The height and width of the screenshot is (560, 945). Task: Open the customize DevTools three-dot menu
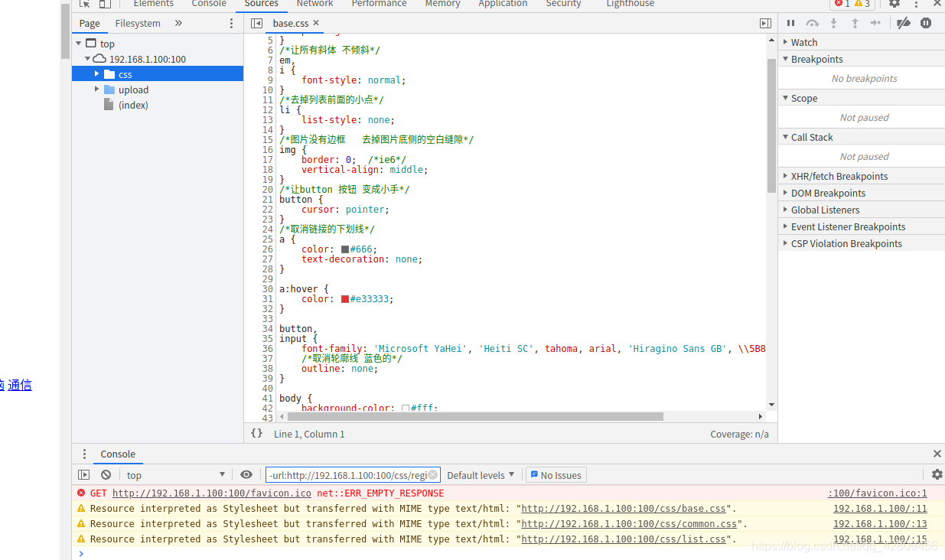916,4
